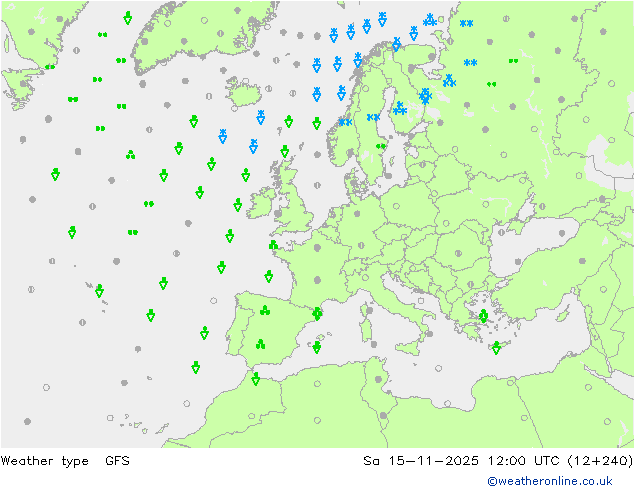634x490 pixels.
Task: Select the rain symbol over the Aegean Sea
Action: (x=484, y=316)
